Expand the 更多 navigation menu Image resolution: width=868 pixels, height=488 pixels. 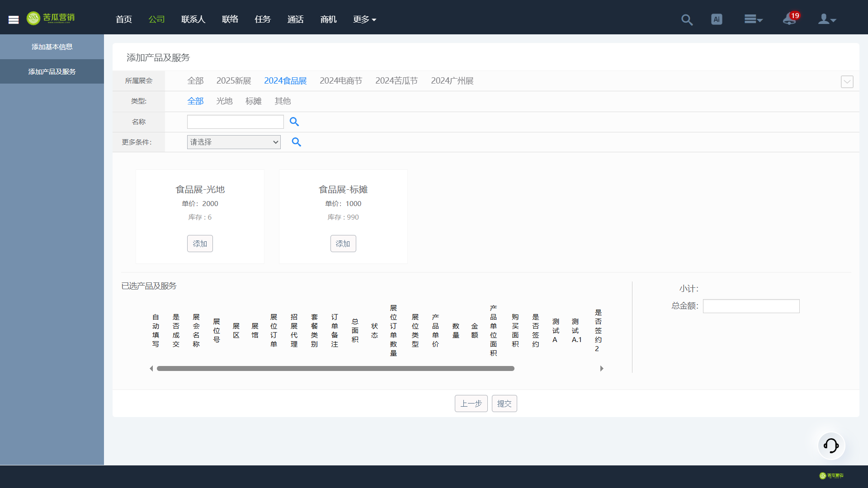click(x=364, y=19)
